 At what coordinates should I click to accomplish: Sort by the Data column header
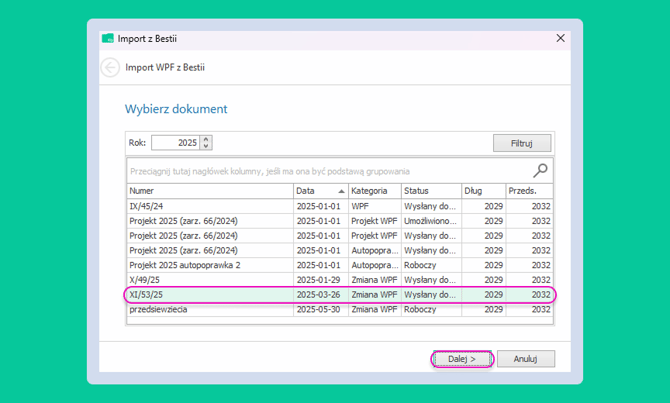(321, 191)
